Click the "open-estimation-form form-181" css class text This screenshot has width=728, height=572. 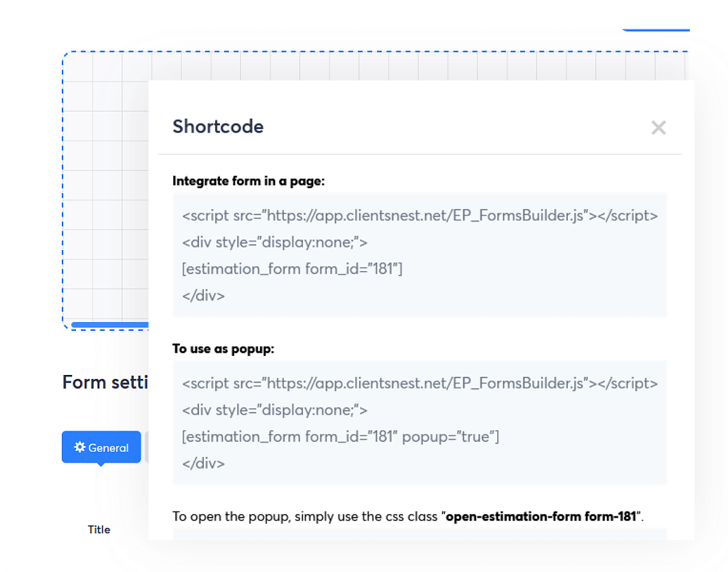[x=541, y=516]
